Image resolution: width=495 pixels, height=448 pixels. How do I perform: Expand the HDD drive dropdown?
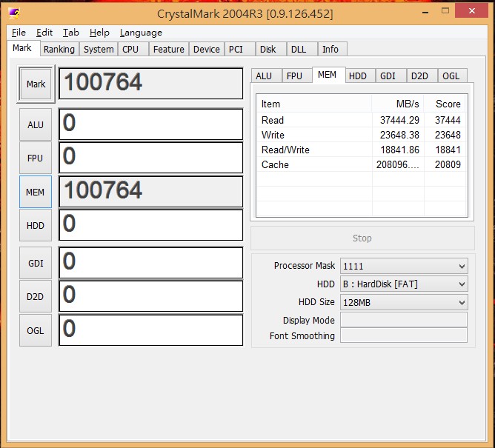404,284
